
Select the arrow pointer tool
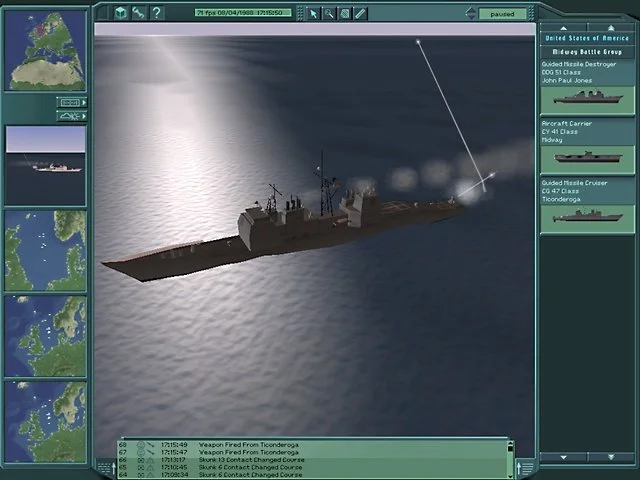coord(314,13)
